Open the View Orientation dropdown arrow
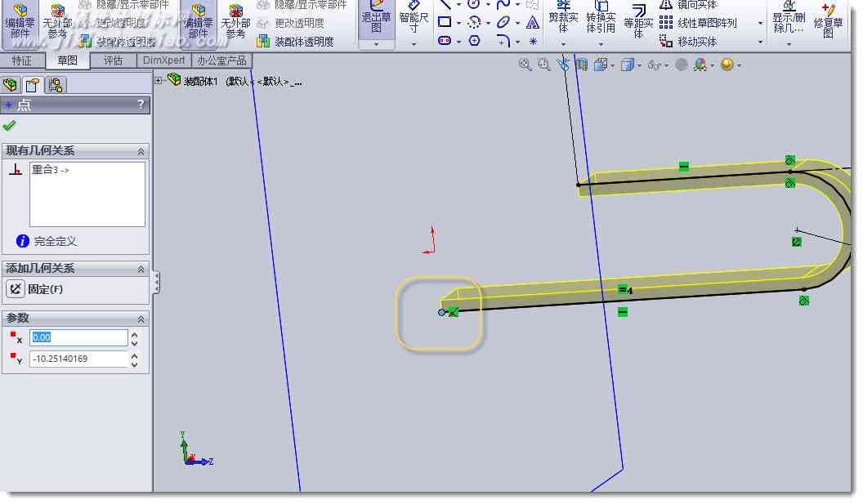Screen dimensions: 863x504 click(612, 65)
